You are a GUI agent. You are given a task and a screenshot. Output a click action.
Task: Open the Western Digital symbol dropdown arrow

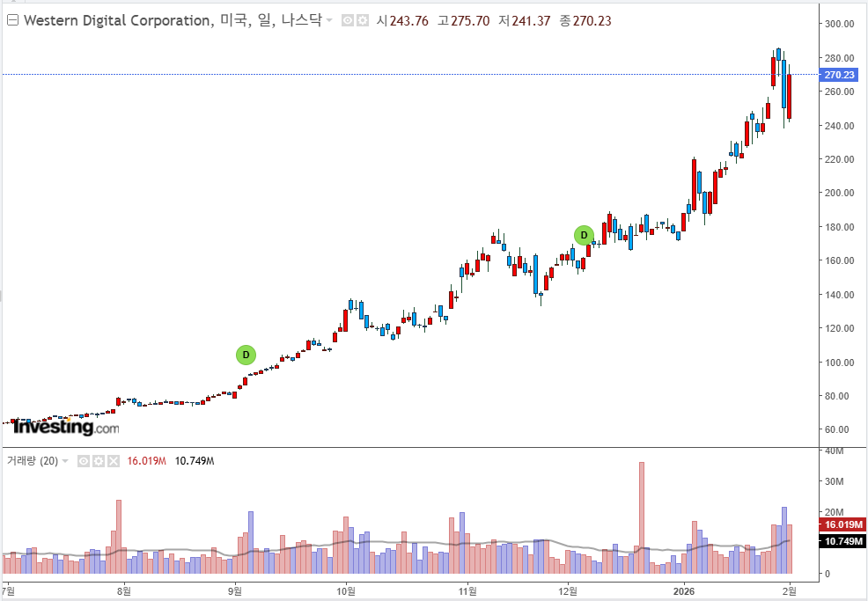pos(329,20)
